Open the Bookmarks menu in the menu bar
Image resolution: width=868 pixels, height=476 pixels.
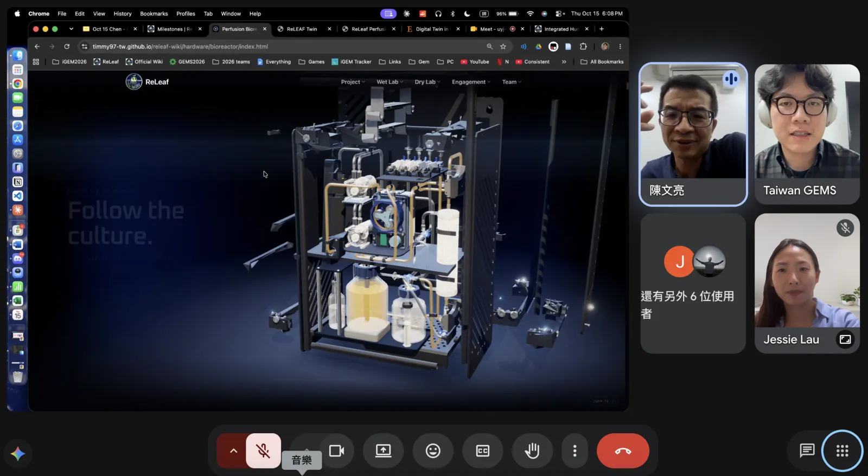(x=154, y=14)
